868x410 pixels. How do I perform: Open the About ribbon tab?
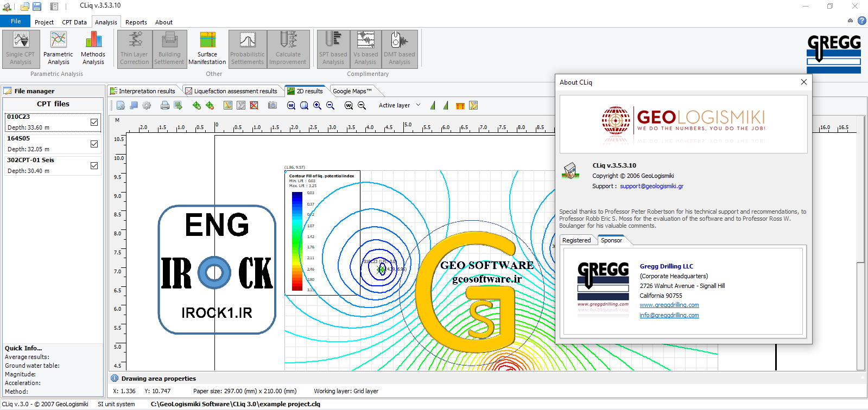click(x=164, y=22)
